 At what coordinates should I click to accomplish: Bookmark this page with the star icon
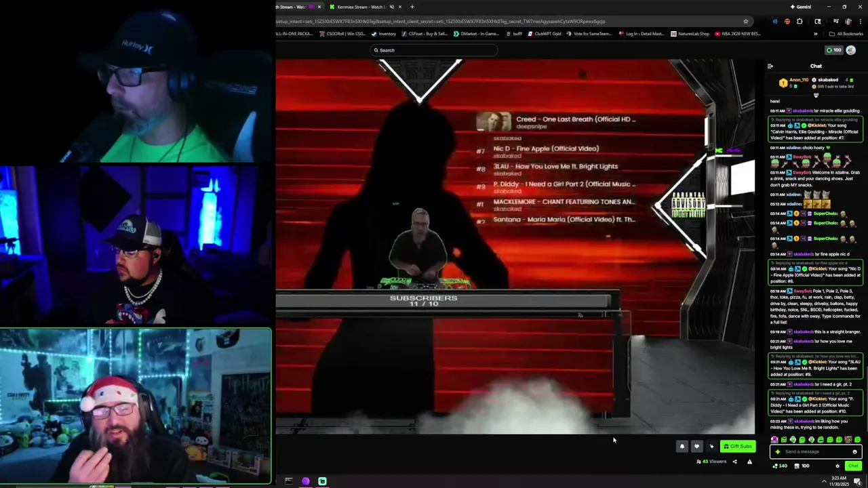746,21
